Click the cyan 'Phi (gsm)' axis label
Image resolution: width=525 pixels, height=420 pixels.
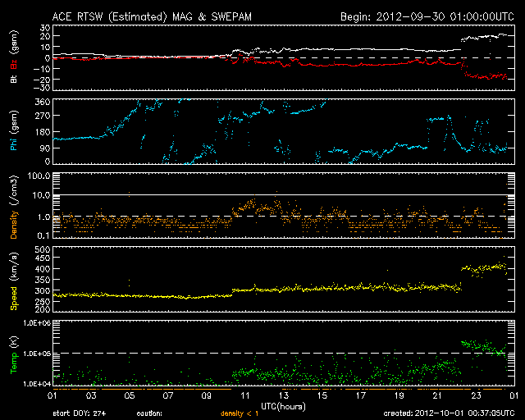(14, 130)
